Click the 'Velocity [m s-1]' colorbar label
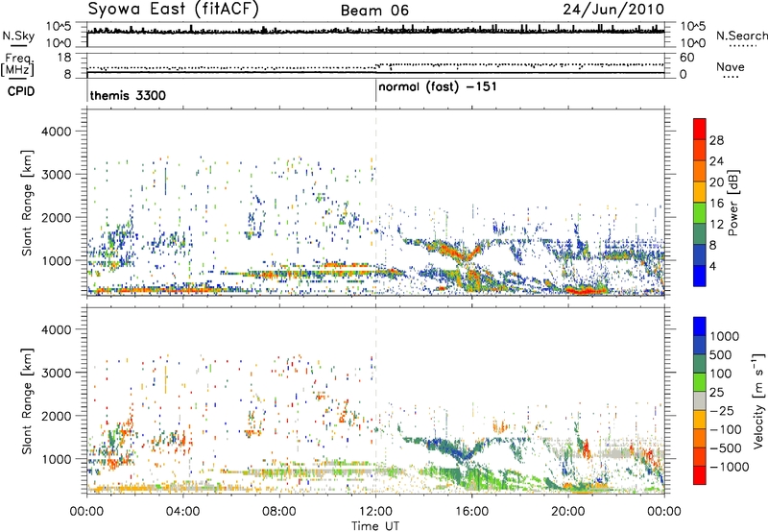This screenshot has height=532, width=768. [x=758, y=400]
